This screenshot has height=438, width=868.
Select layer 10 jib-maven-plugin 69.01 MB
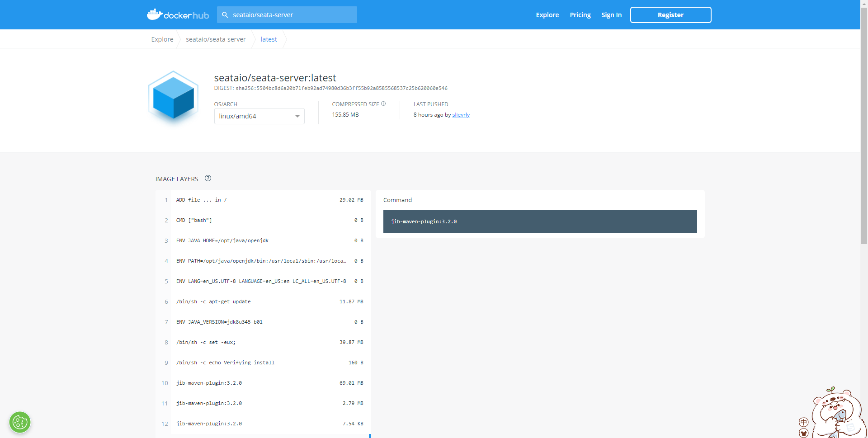point(263,383)
